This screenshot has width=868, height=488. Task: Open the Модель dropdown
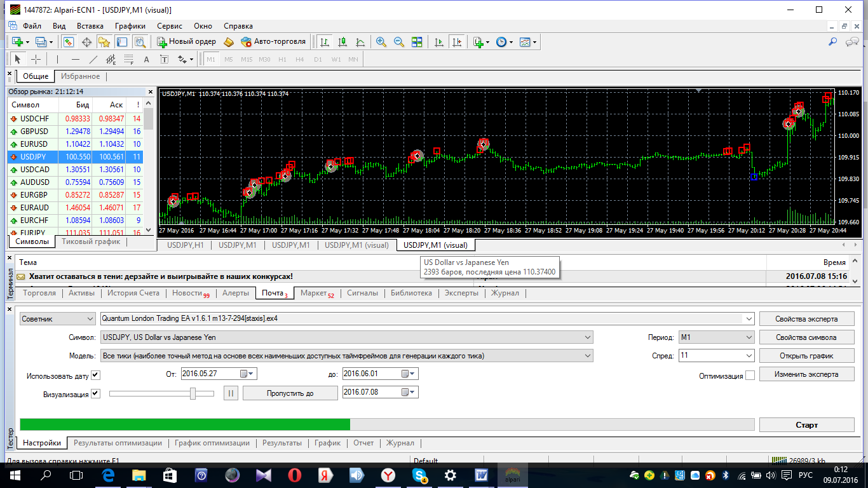(346, 356)
